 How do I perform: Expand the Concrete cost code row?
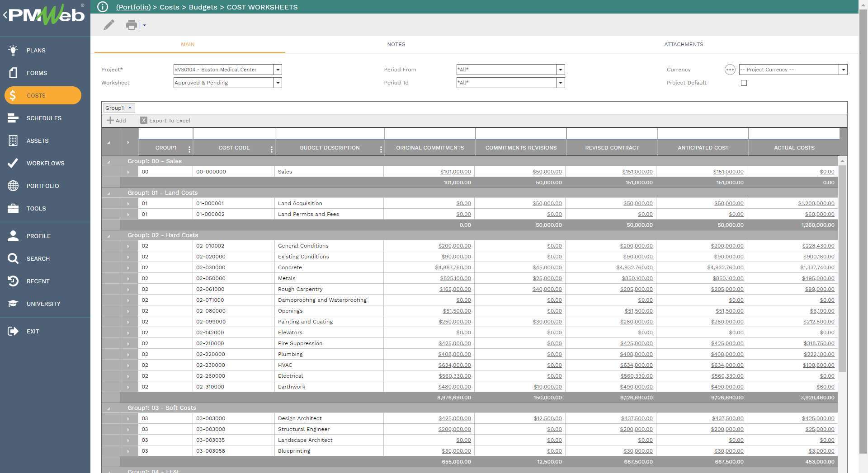[x=129, y=267]
